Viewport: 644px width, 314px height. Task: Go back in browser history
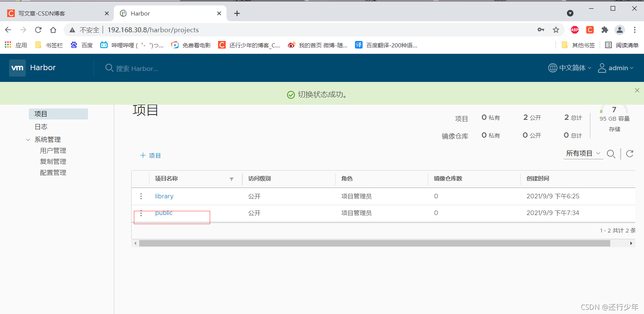coord(8,30)
